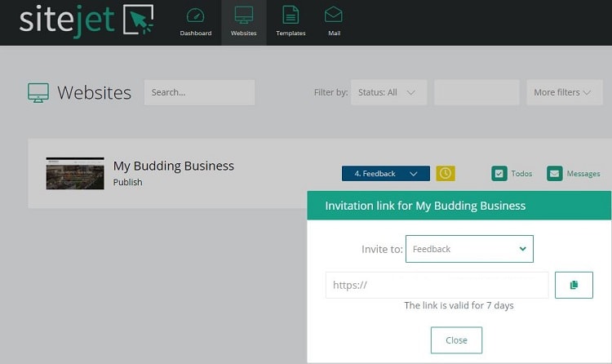Click the blank filter field next to Status
The width and height of the screenshot is (612, 364).
[x=477, y=92]
